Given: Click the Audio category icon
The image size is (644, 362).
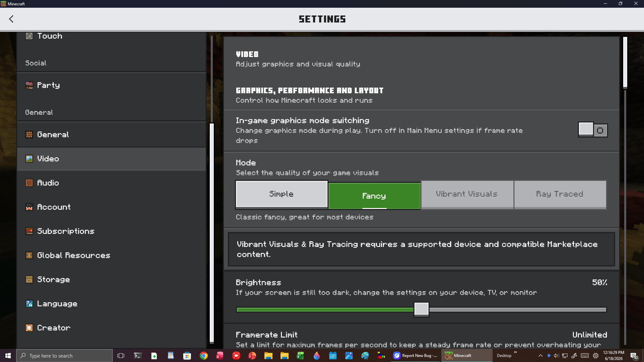Looking at the screenshot, I should (29, 183).
